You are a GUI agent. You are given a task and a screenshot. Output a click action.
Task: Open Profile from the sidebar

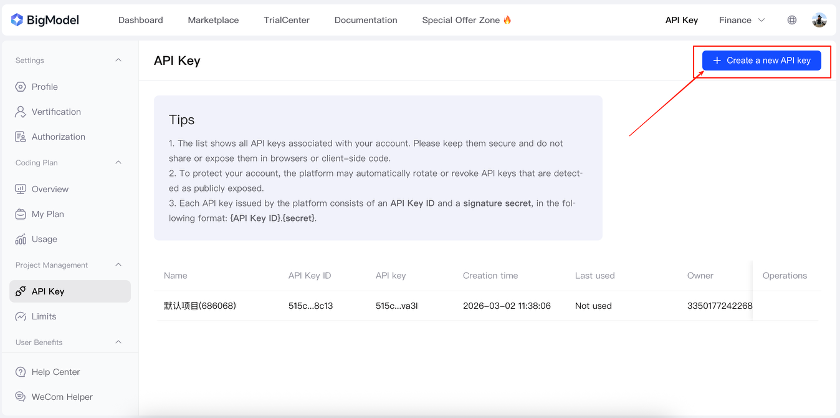tap(44, 87)
